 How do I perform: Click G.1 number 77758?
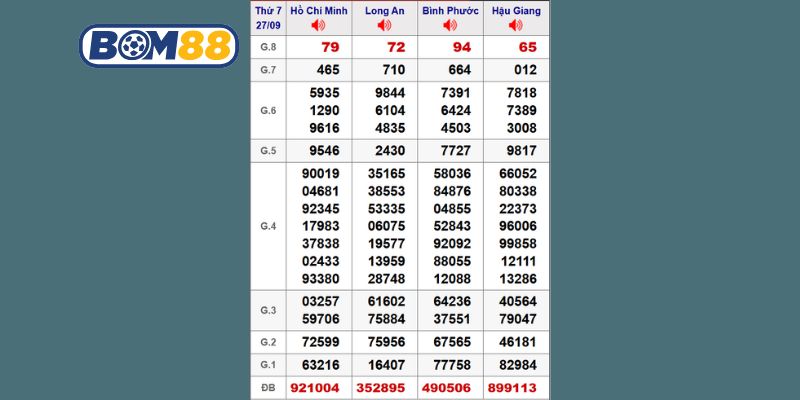tap(453, 365)
